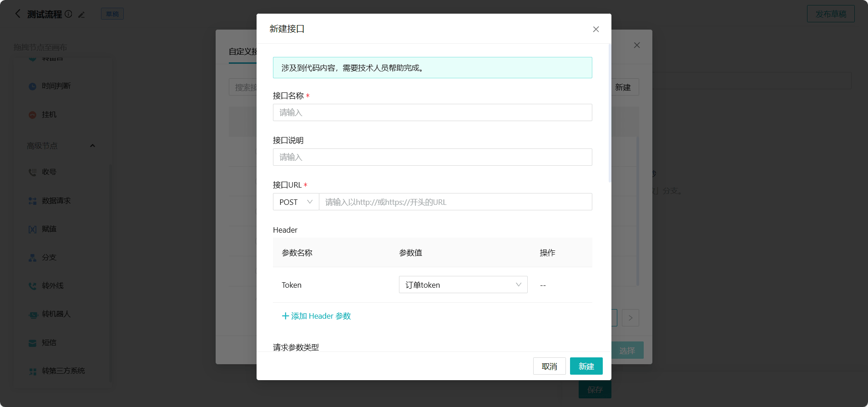Click the 挂机 node icon
868x407 pixels.
pos(32,115)
